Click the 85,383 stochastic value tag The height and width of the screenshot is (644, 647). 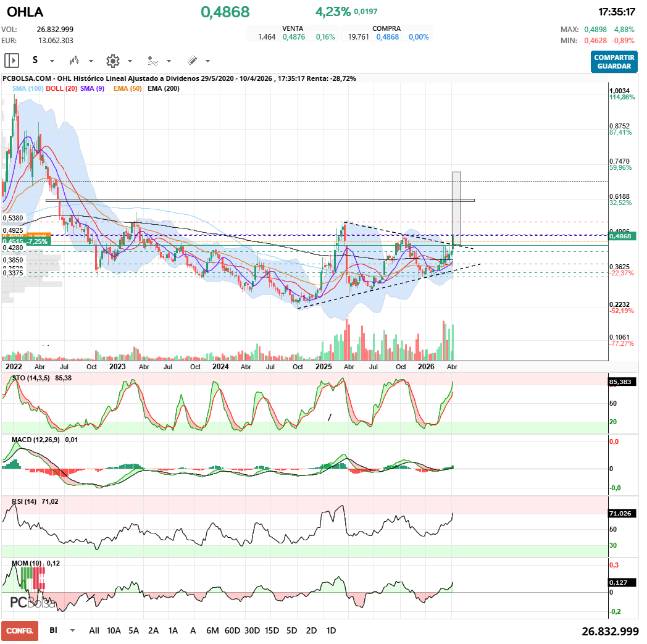[622, 382]
